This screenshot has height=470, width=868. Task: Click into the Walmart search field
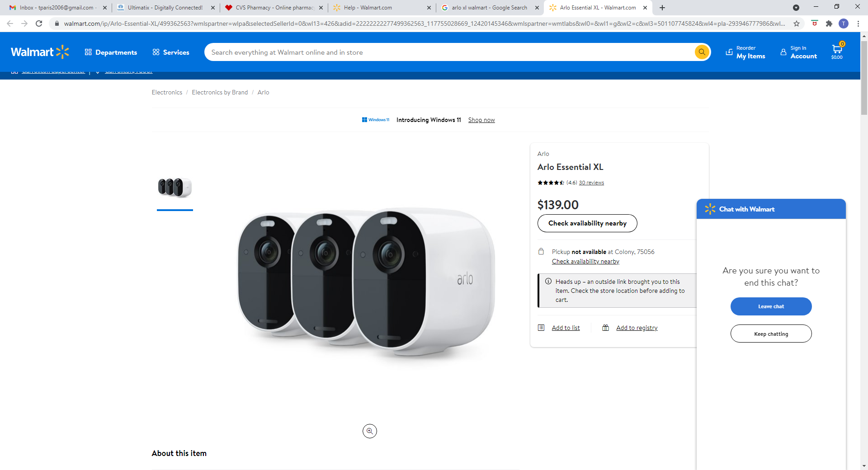click(x=448, y=52)
